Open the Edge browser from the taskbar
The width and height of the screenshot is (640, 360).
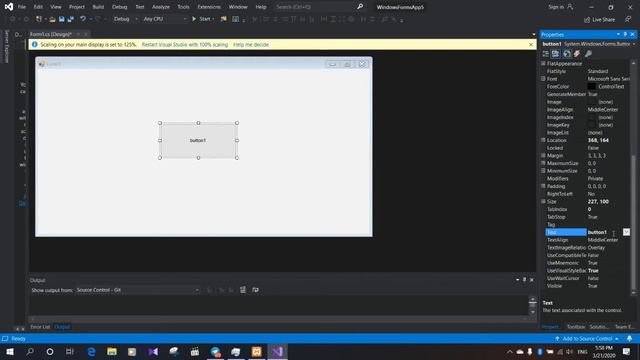coord(91,351)
